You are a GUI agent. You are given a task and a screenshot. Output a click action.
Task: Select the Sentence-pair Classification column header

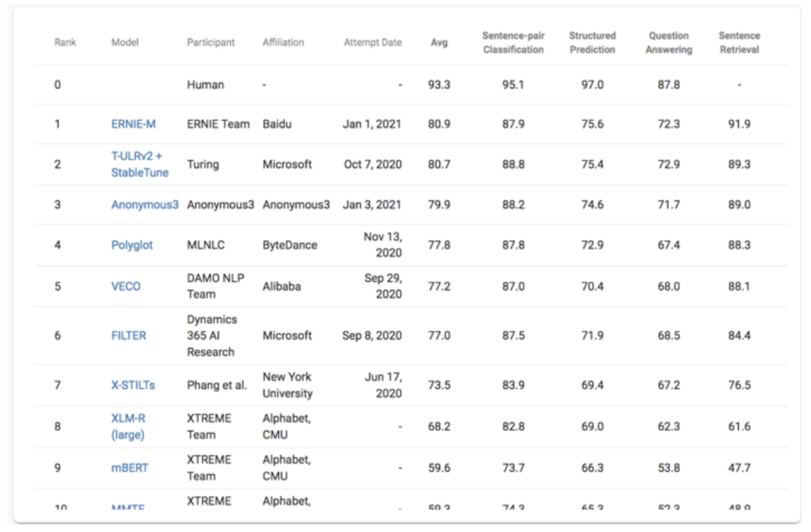(x=513, y=43)
